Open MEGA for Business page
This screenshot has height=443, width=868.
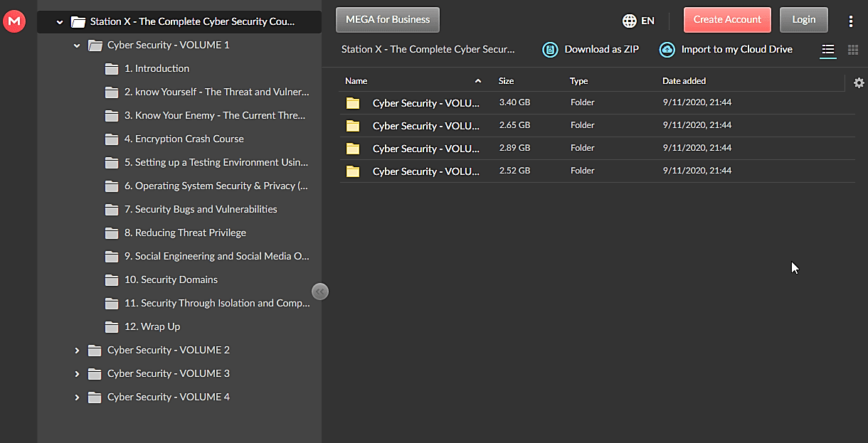coord(387,20)
